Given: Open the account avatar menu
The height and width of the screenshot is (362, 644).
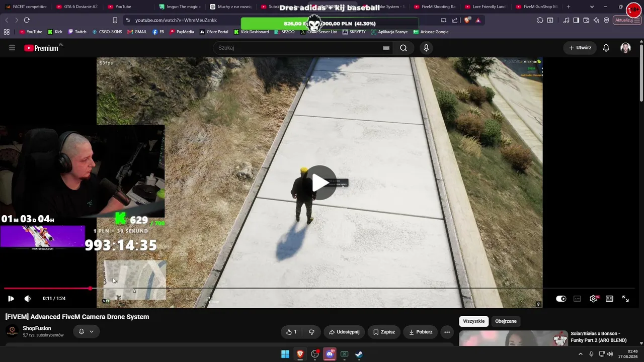Looking at the screenshot, I should click(625, 48).
